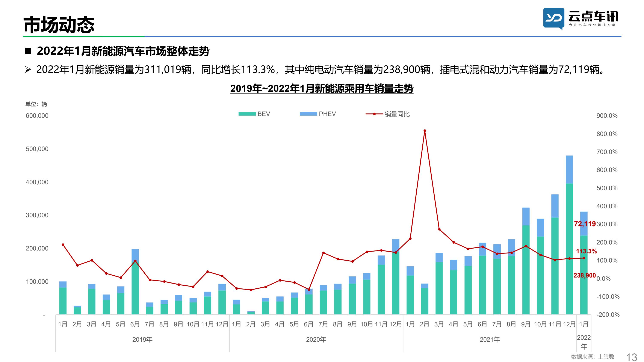Image resolution: width=644 pixels, height=362 pixels.
Task: Click the 900.0% right axis value
Action: click(x=607, y=116)
